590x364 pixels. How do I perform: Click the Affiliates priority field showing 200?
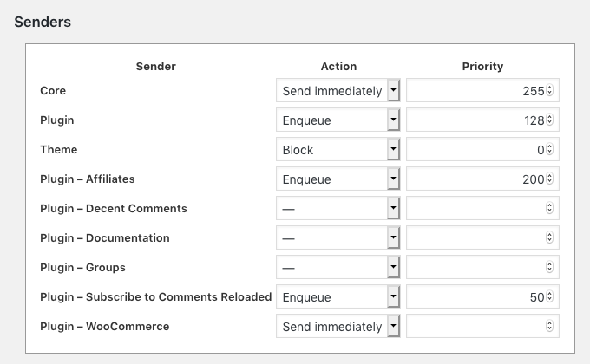[x=482, y=179]
